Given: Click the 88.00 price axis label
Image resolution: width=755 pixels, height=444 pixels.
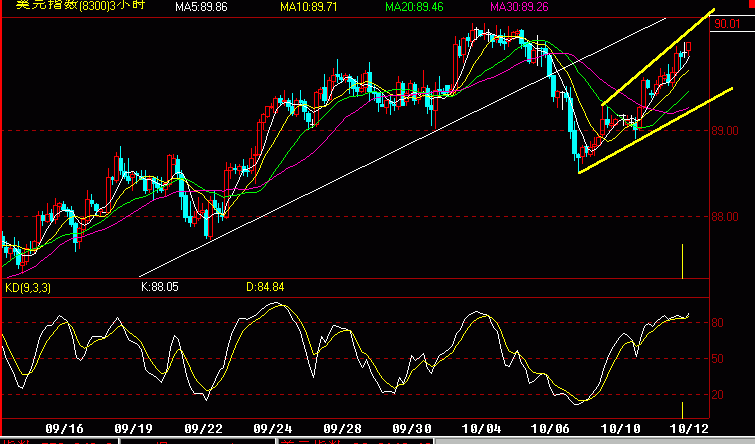Looking at the screenshot, I should click(x=725, y=217).
